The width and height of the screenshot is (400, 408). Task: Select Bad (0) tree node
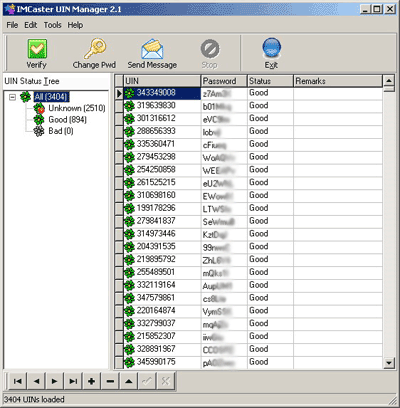point(61,131)
